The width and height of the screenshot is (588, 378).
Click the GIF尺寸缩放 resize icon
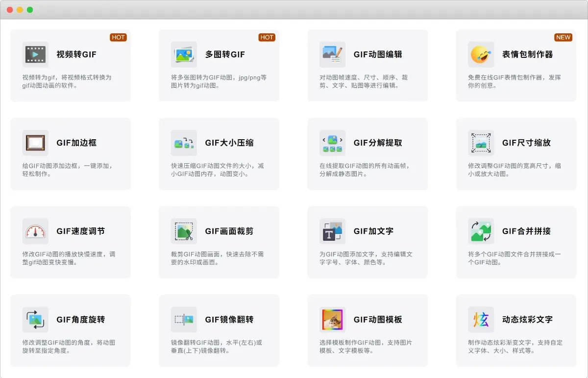(481, 143)
